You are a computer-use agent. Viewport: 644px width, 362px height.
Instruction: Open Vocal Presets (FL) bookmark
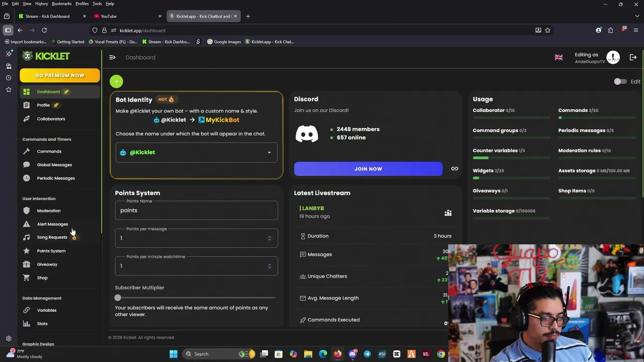[113, 42]
